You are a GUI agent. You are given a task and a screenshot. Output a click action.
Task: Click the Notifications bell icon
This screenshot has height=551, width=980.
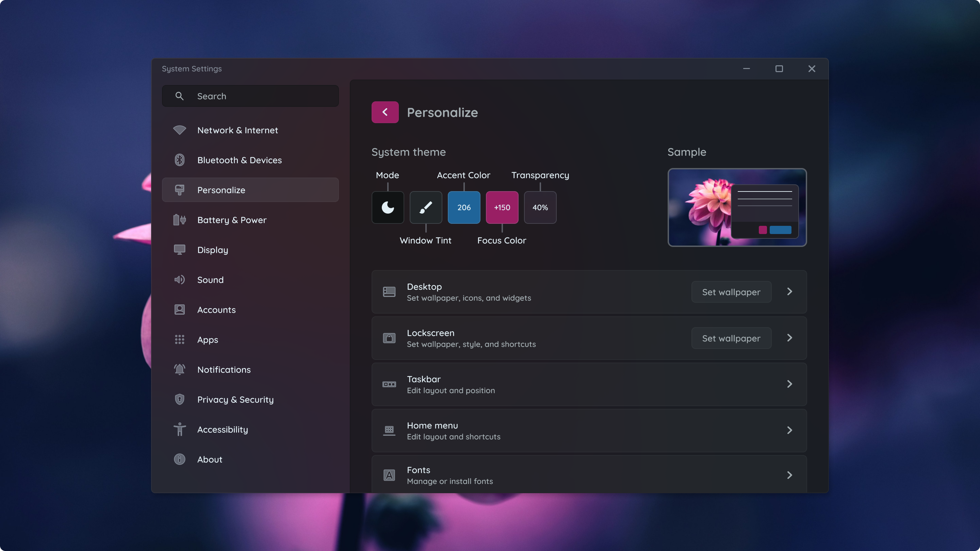pos(180,369)
